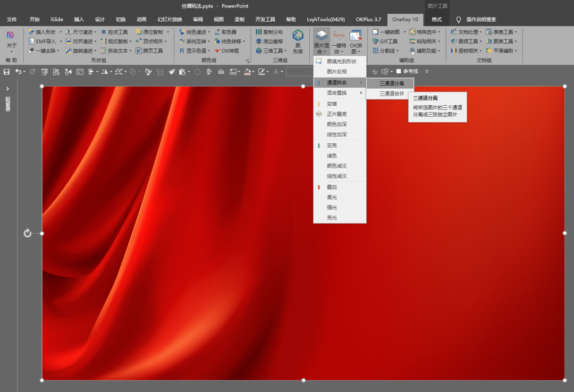Click the EMF导入 tool

[x=43, y=41]
